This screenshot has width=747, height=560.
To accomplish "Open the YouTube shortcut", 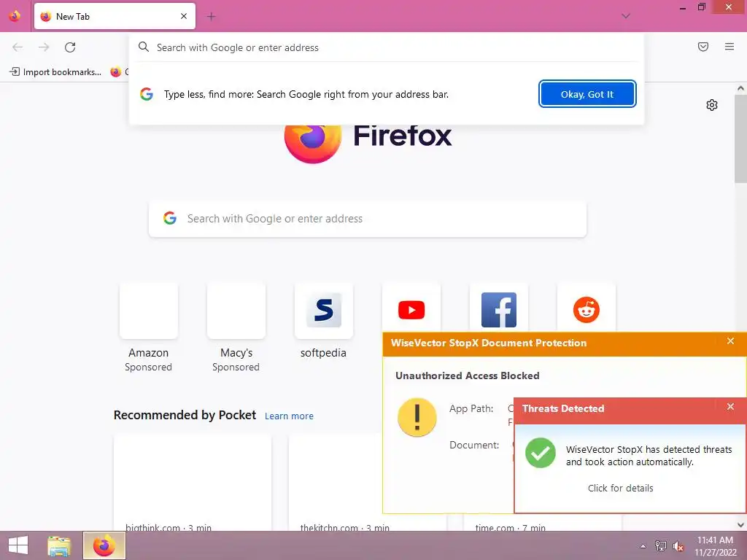I will coord(411,310).
